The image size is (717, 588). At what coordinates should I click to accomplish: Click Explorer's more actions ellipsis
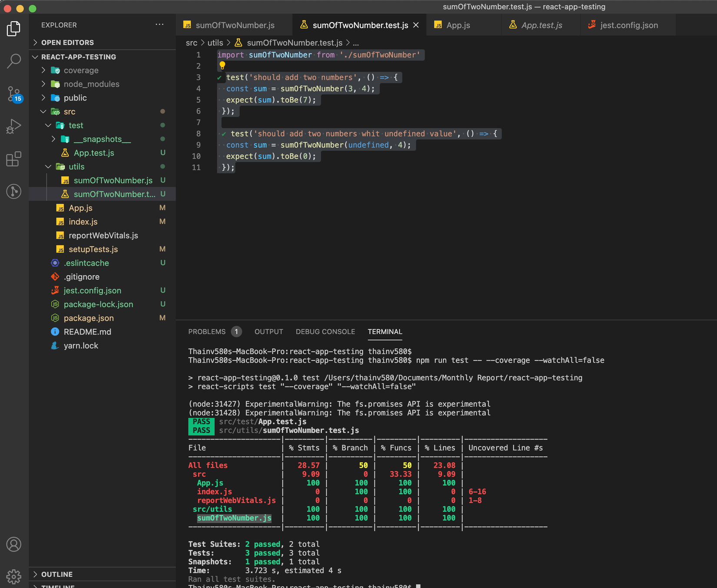159,25
